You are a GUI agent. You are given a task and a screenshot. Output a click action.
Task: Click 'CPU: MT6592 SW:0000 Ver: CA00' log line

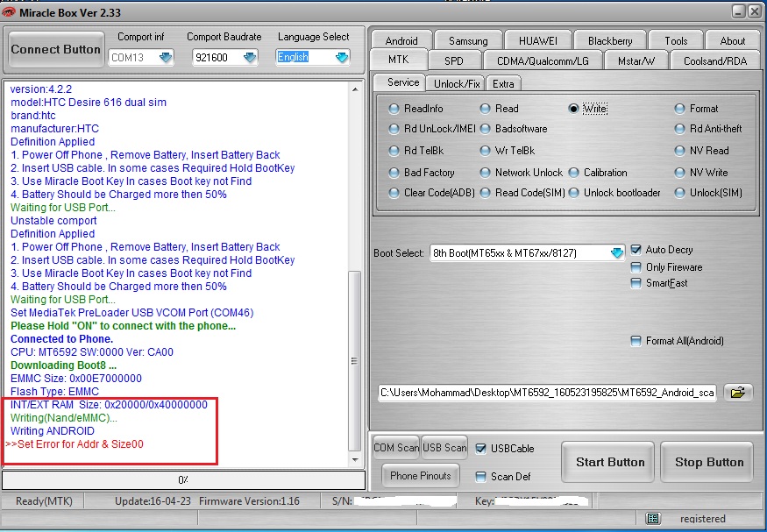(92, 352)
